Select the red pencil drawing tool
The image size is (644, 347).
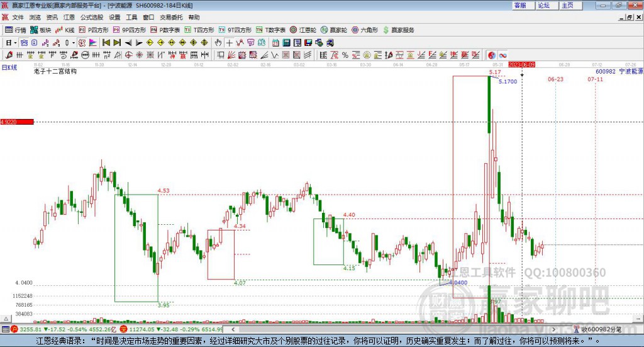click(9, 55)
